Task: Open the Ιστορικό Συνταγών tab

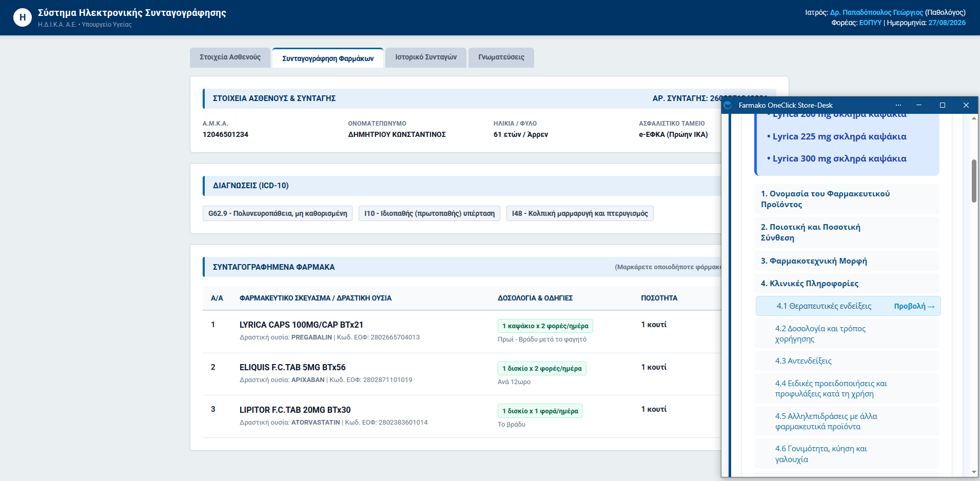Action: coord(426,57)
